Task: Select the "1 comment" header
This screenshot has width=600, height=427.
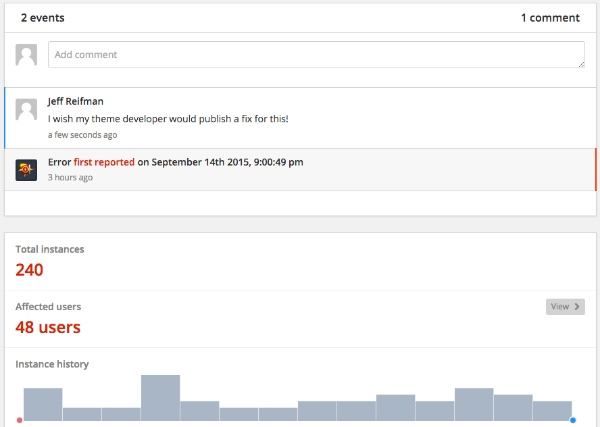Action: pos(550,17)
